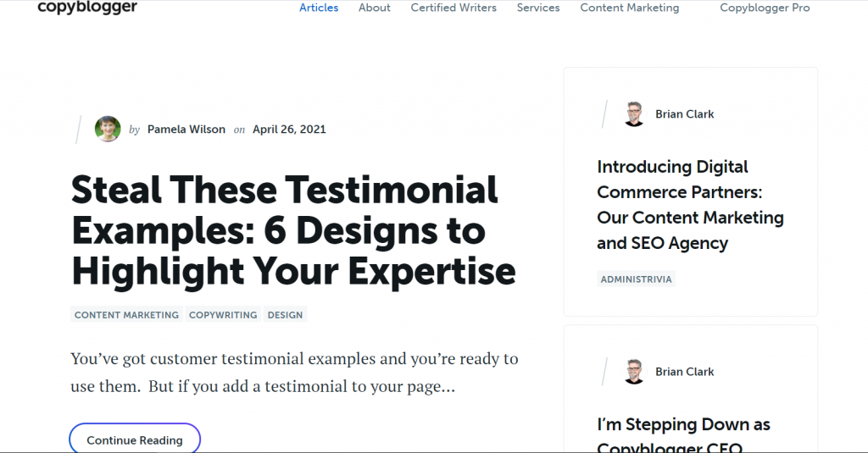
Task: Filter by COPYWRITING tag
Action: (x=223, y=315)
